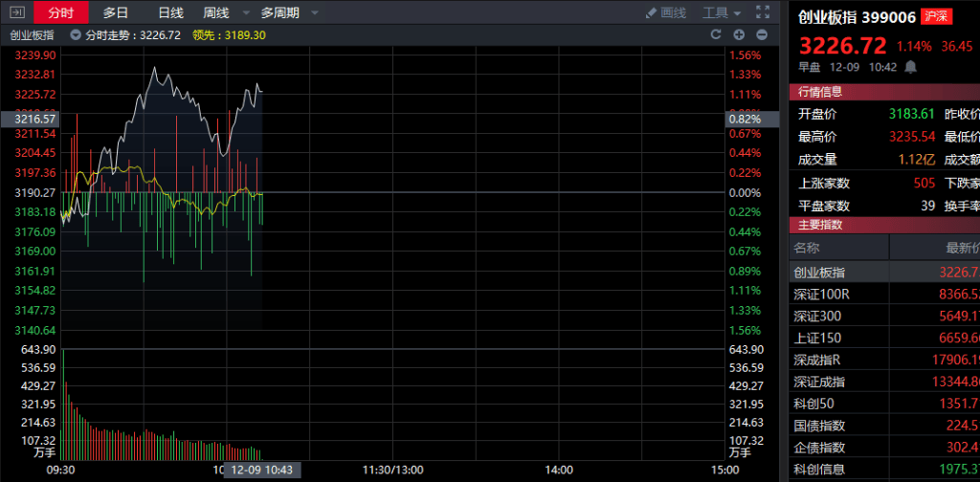Image resolution: width=980 pixels, height=482 pixels.
Task: Open the 画线 drawing tool
Action: (666, 12)
